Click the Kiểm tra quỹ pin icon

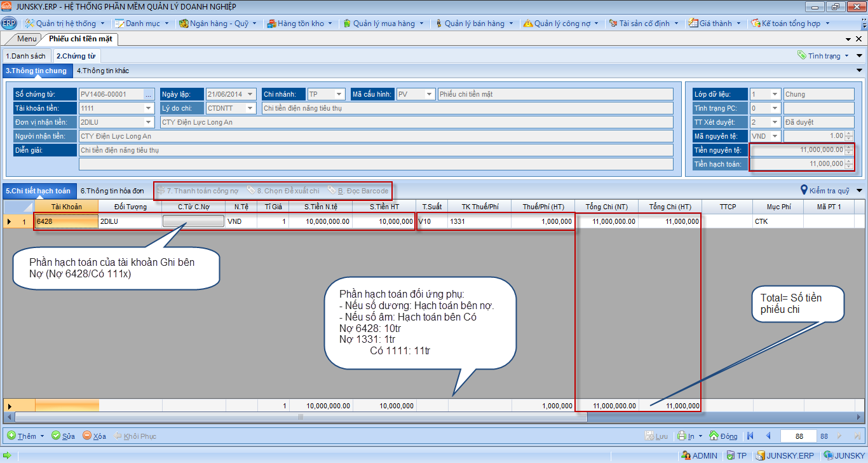[x=804, y=190]
